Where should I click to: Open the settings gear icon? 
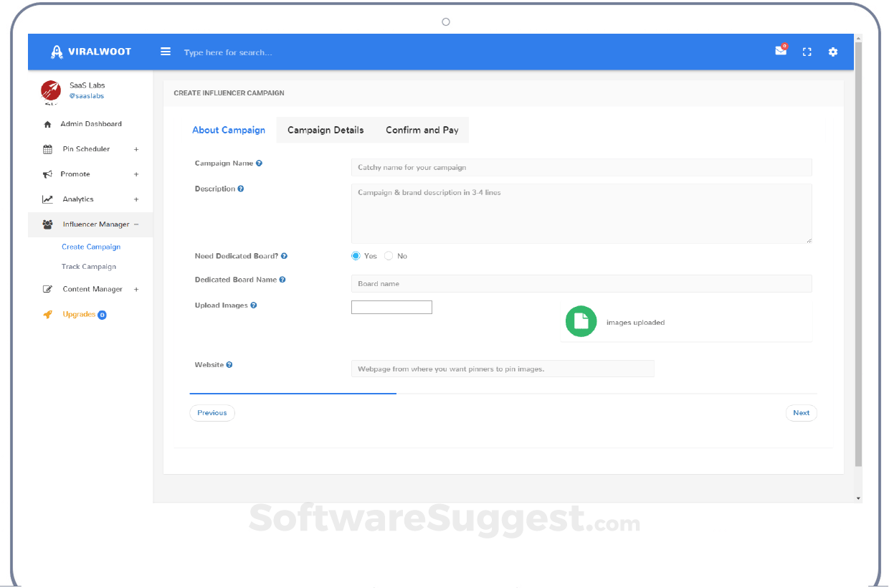point(832,52)
